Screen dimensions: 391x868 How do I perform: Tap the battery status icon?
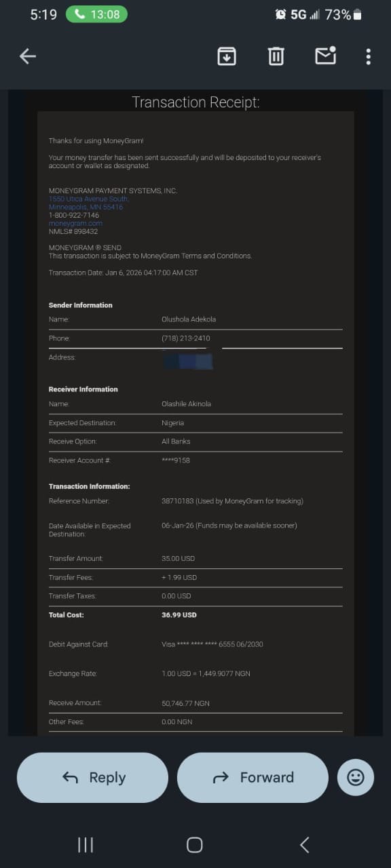(x=358, y=14)
